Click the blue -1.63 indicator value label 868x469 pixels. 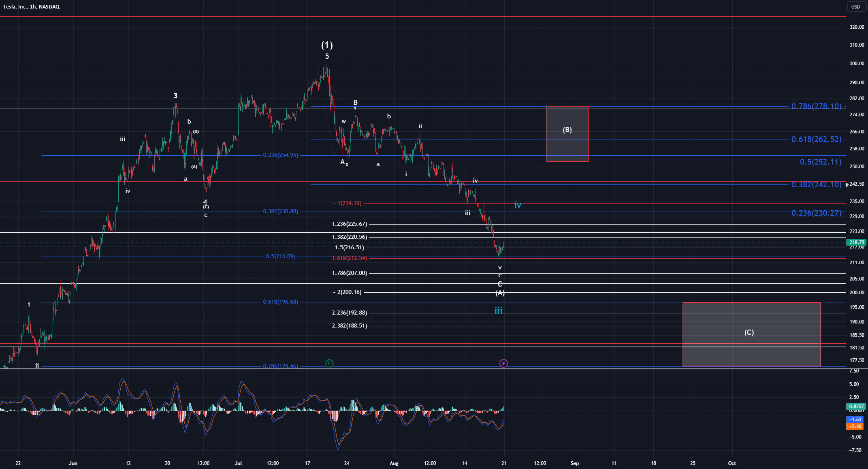click(855, 420)
